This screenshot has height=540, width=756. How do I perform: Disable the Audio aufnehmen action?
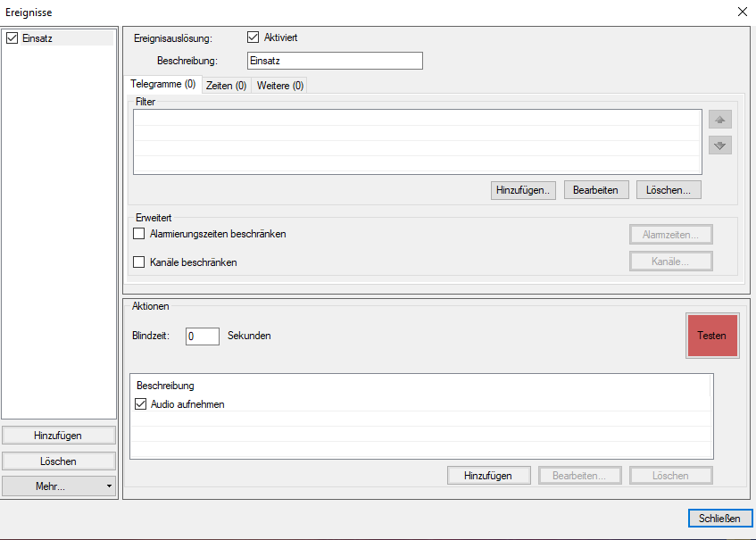pyautogui.click(x=141, y=403)
